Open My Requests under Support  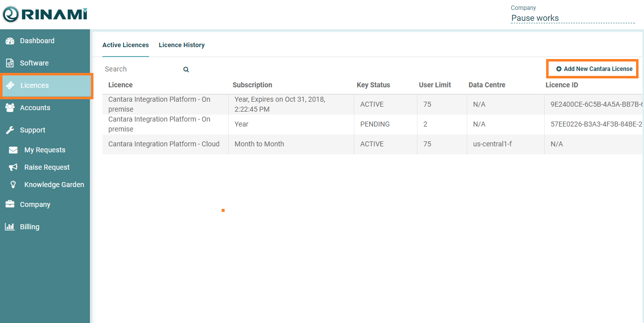click(x=45, y=150)
